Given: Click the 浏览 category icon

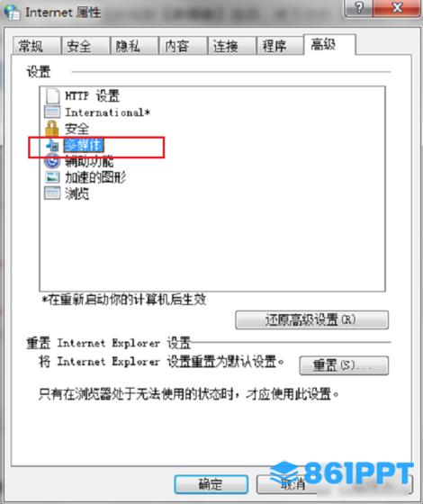Looking at the screenshot, I should pos(52,193).
